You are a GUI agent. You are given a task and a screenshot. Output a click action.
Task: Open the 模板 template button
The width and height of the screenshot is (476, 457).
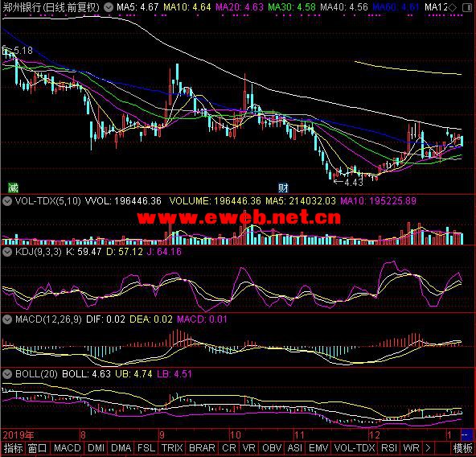pyautogui.click(x=462, y=448)
